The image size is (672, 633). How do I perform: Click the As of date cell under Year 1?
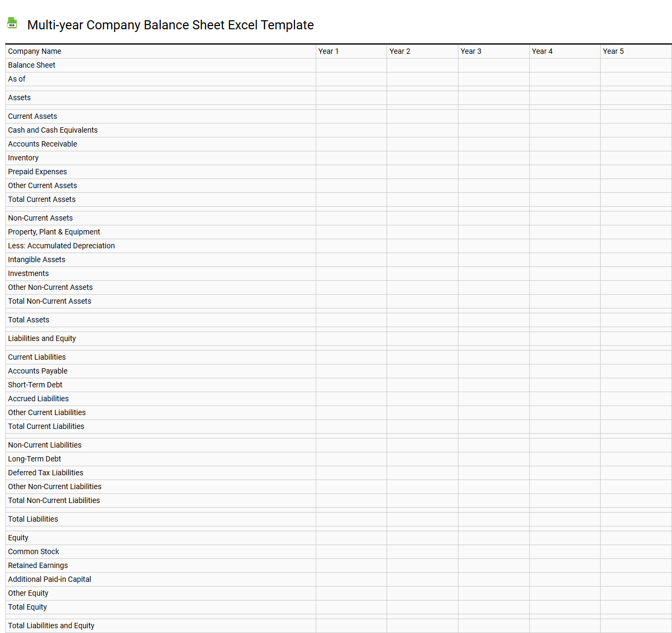(351, 79)
